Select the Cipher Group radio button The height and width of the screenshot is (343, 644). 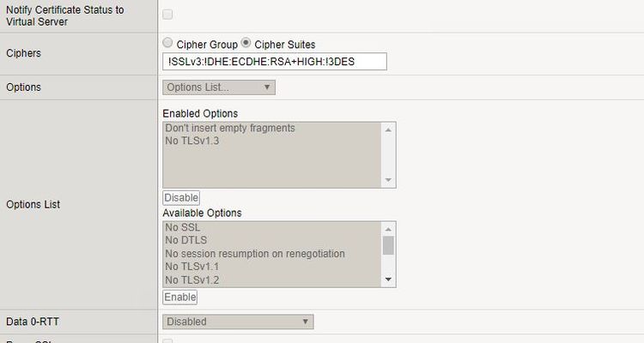tap(167, 43)
